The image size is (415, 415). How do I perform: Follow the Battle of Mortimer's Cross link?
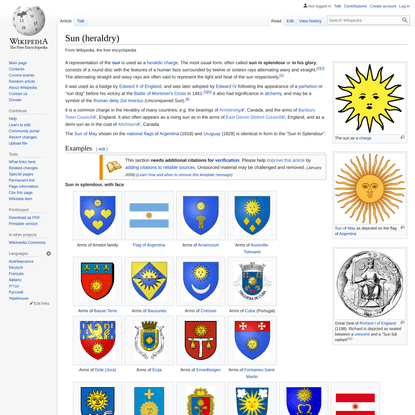[x=160, y=93]
